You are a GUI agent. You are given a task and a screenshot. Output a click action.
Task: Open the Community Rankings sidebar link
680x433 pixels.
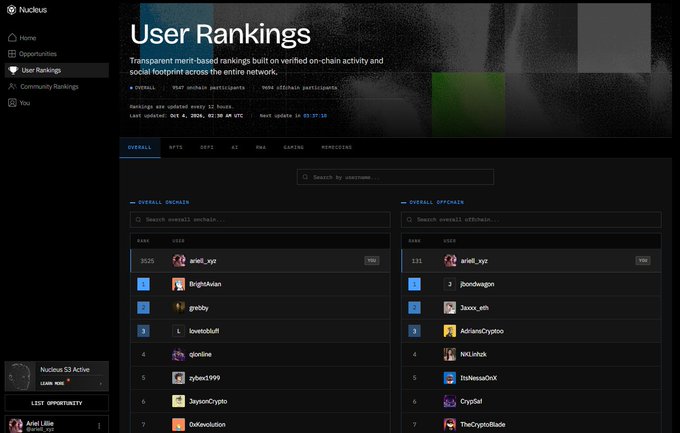[x=49, y=87]
